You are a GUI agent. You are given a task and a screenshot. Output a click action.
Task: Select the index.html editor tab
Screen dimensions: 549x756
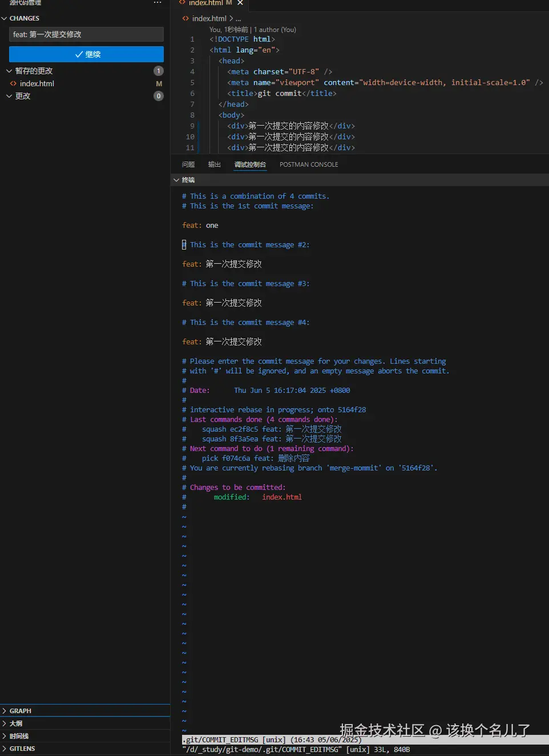pyautogui.click(x=210, y=3)
